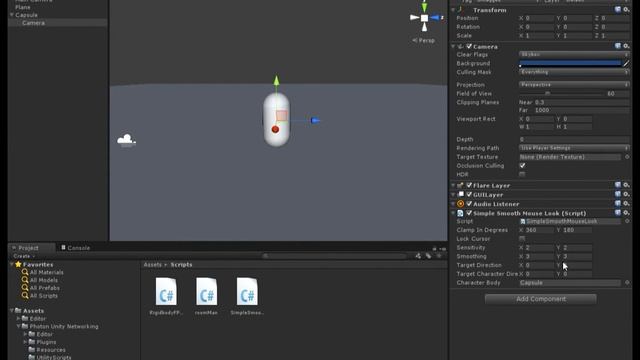Click search by type icon in Project

click(418, 256)
